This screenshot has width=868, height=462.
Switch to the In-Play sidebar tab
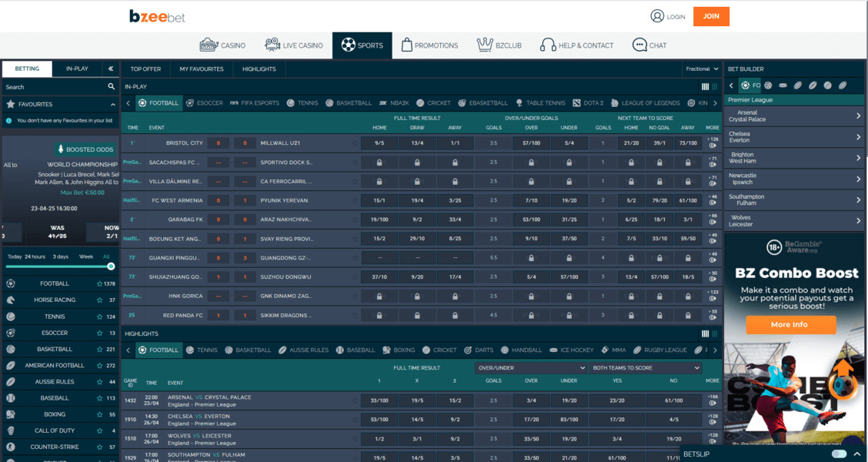pos(78,69)
